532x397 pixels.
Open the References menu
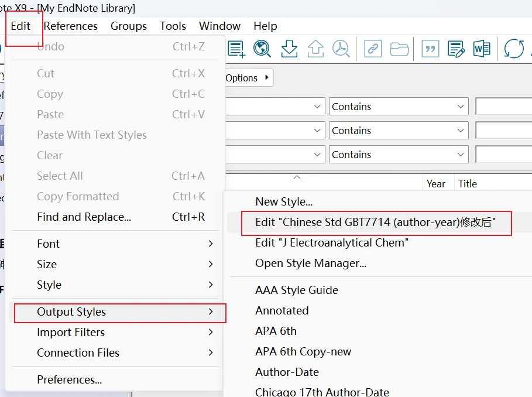coord(70,26)
